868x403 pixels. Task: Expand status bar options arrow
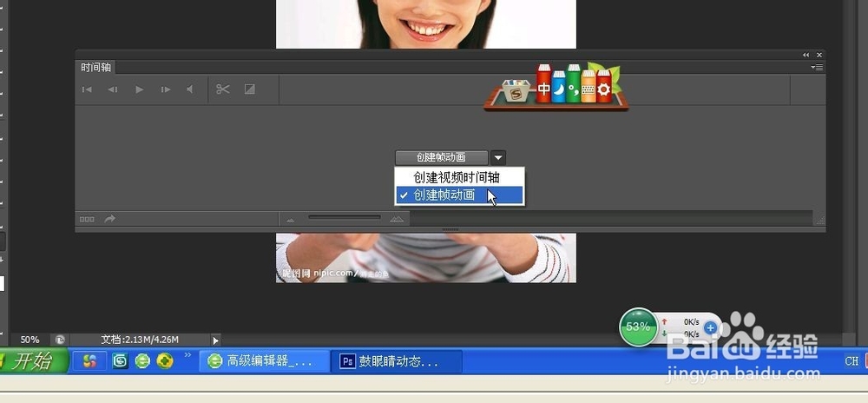tap(216, 340)
